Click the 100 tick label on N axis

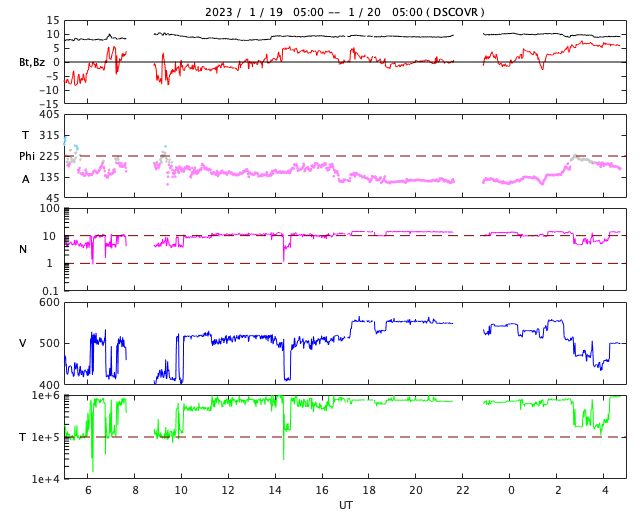tap(49, 209)
